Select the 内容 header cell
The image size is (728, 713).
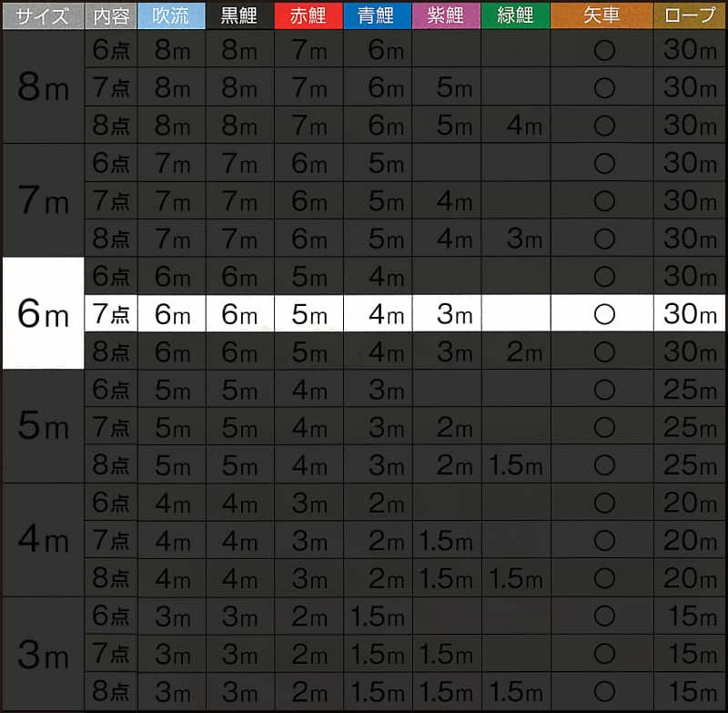pos(110,15)
